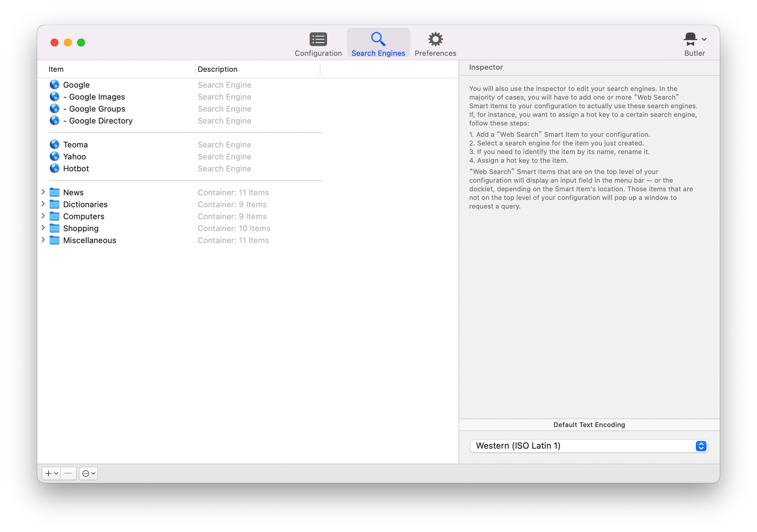
Task: Click the Shopping folder icon
Action: 54,228
